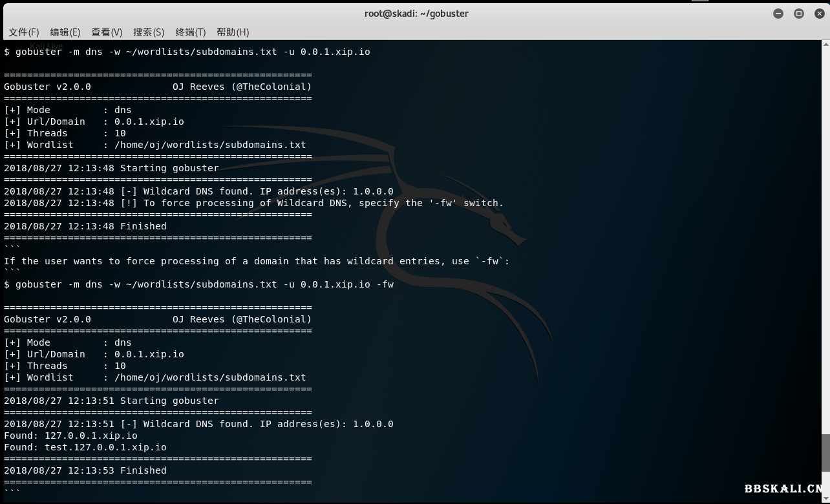Screen dimensions: 830x504
Task: Open the 编辑(E) menu
Action: click(65, 32)
